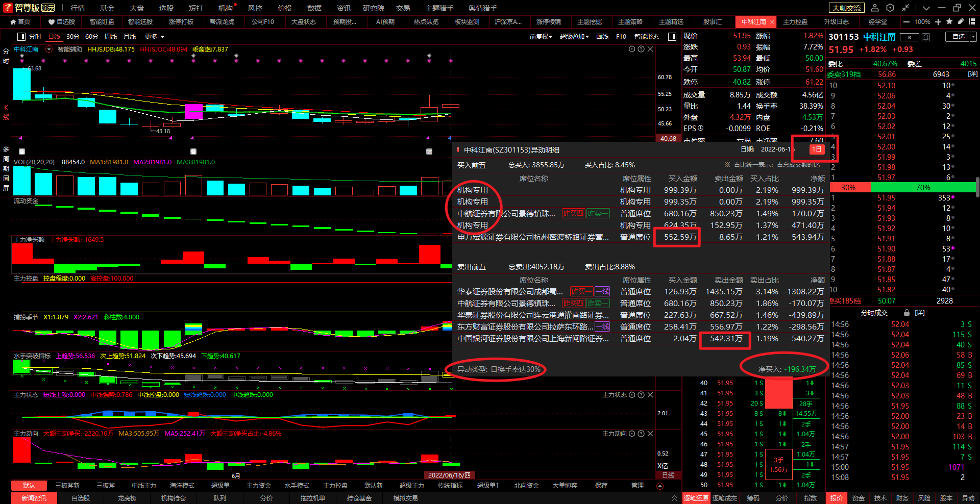Open the 自选股 heart tab
The width and height of the screenshot is (980, 504).
coord(62,22)
